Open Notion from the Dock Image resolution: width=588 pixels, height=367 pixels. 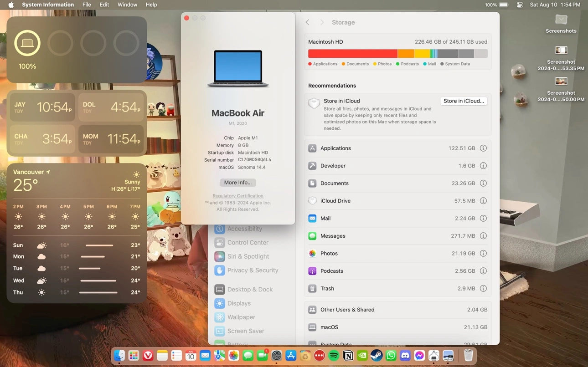point(348,355)
